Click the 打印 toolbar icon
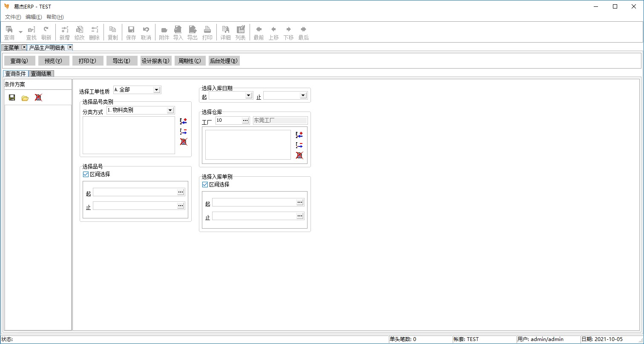644x344 pixels. point(207,33)
